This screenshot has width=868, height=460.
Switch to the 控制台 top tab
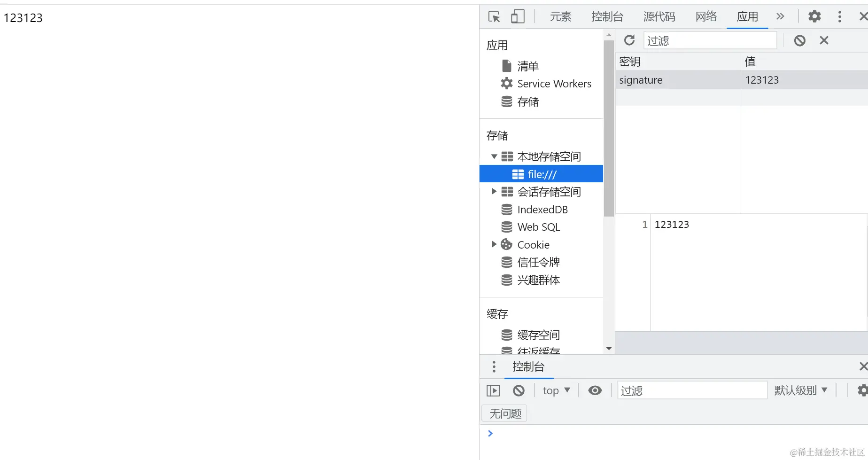tap(607, 17)
